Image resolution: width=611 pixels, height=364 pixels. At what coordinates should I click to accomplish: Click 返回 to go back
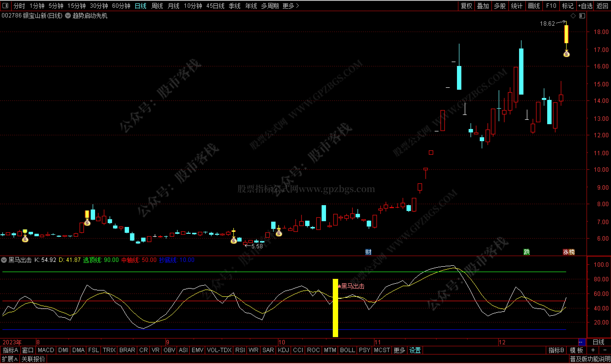click(602, 6)
